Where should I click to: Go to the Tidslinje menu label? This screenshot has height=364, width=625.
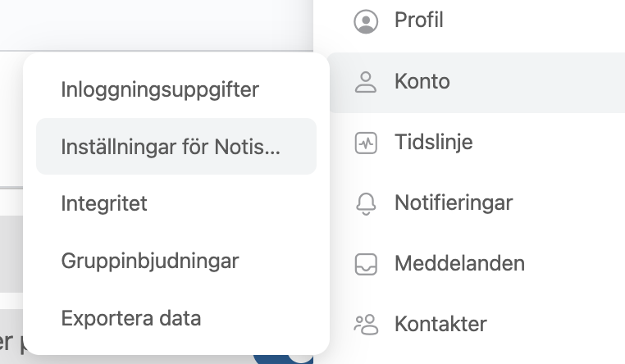tap(433, 142)
